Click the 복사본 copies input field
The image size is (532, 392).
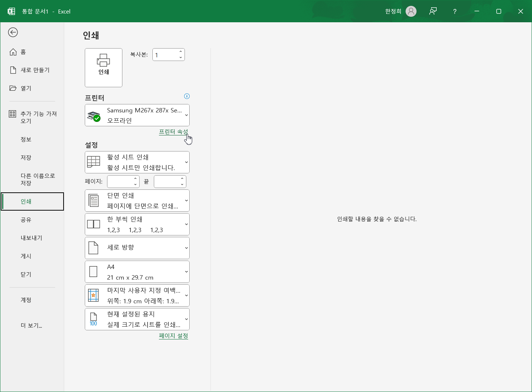click(x=165, y=55)
